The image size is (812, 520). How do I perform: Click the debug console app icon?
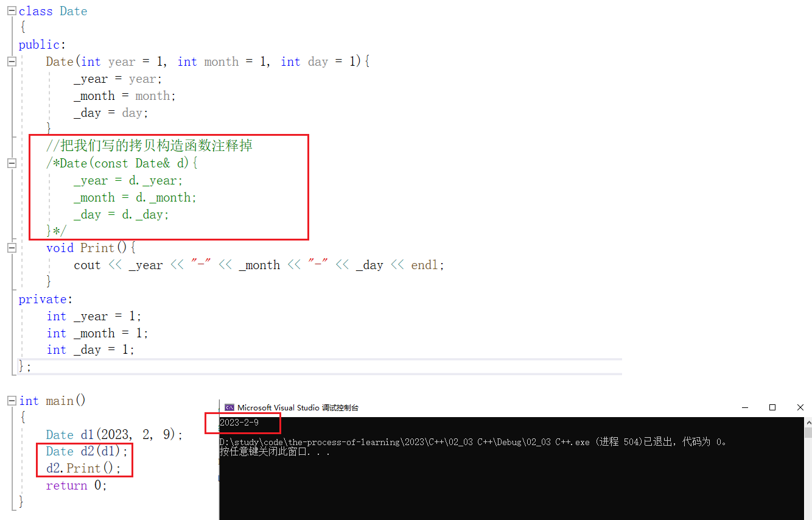(229, 407)
